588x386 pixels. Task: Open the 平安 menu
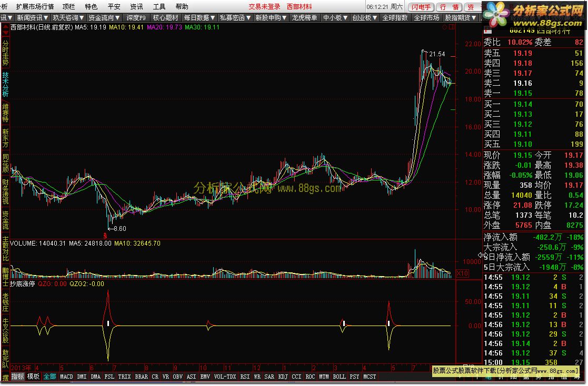(x=114, y=6)
